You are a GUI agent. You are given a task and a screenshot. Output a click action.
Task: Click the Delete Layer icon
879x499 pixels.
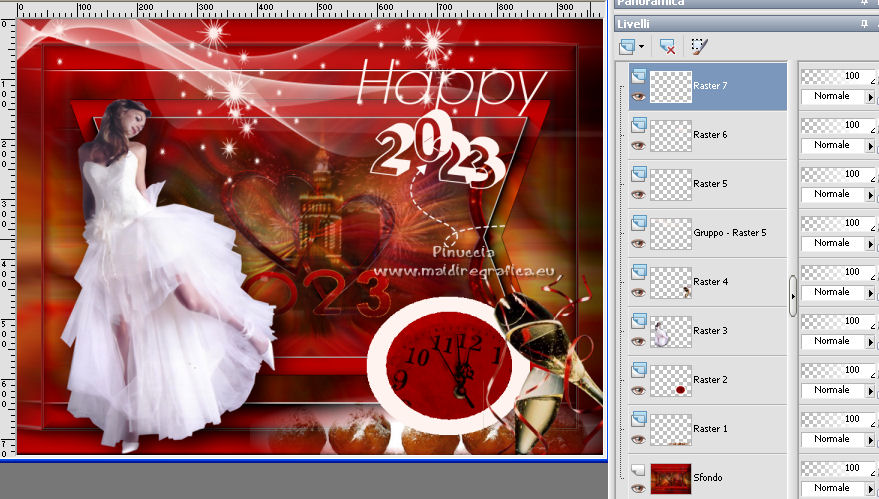coord(667,47)
